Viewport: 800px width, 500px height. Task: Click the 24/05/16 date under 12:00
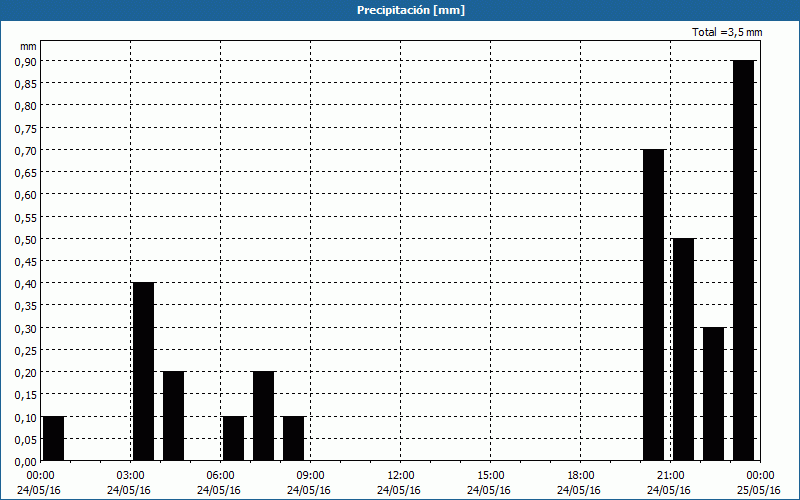tap(399, 490)
